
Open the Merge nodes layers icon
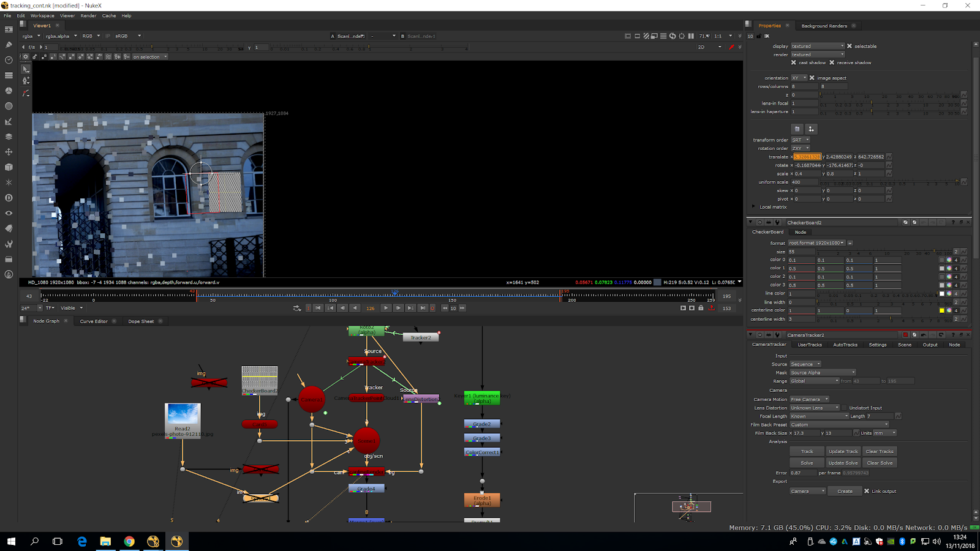click(9, 137)
